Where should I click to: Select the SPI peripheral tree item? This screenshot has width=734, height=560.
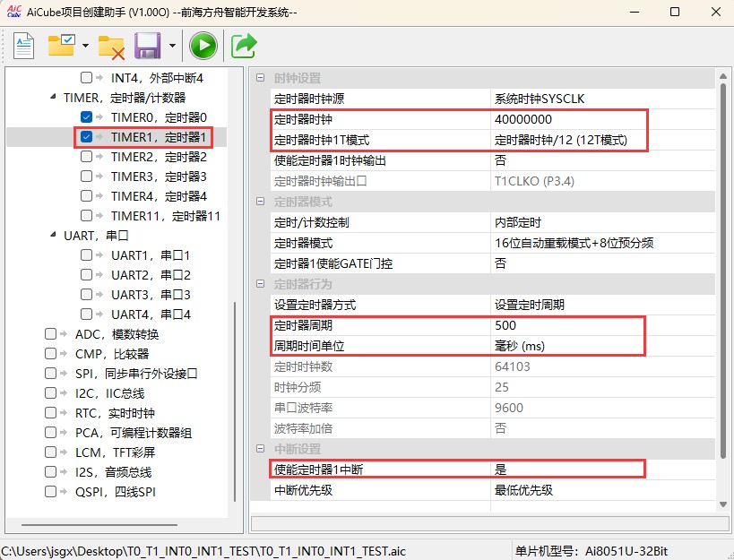click(135, 374)
